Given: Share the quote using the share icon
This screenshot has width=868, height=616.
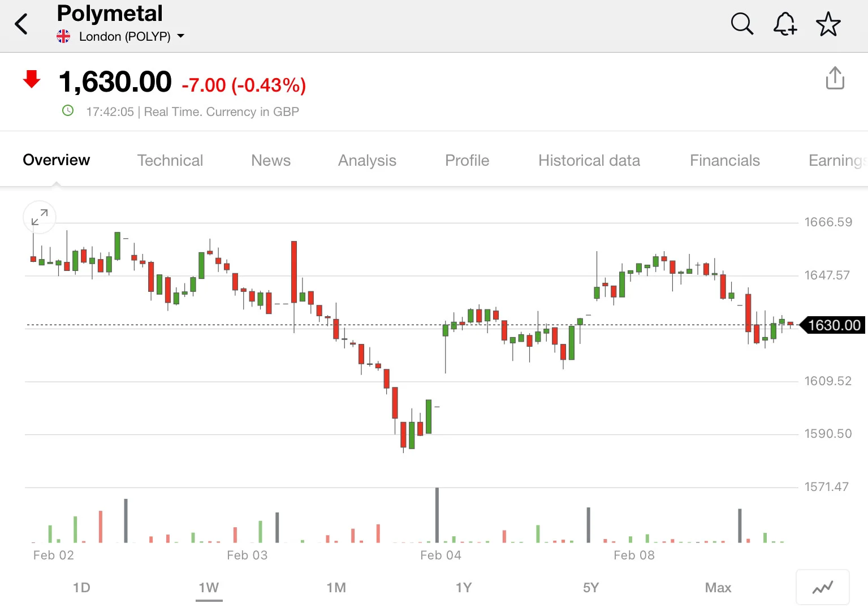Looking at the screenshot, I should (835, 78).
